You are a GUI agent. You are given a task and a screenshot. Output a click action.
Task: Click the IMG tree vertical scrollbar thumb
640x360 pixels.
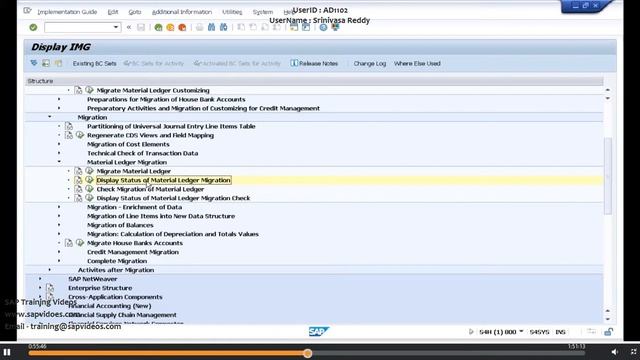point(608,176)
